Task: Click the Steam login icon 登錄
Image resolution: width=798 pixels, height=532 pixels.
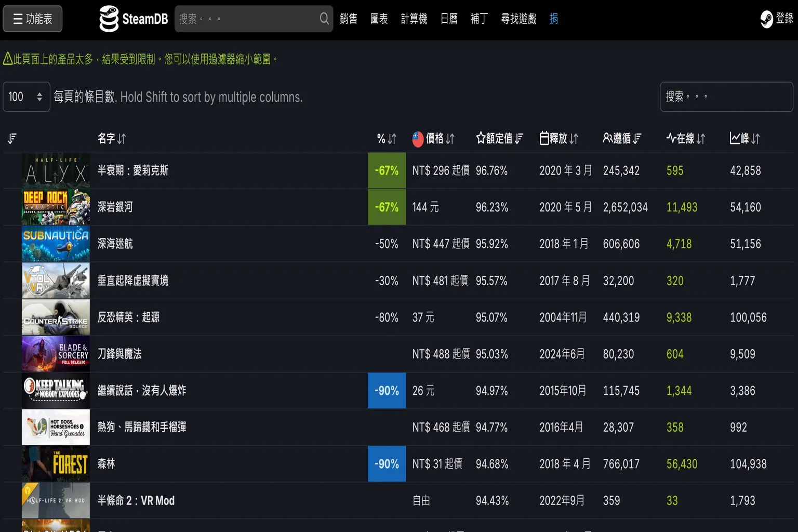Action: point(777,19)
